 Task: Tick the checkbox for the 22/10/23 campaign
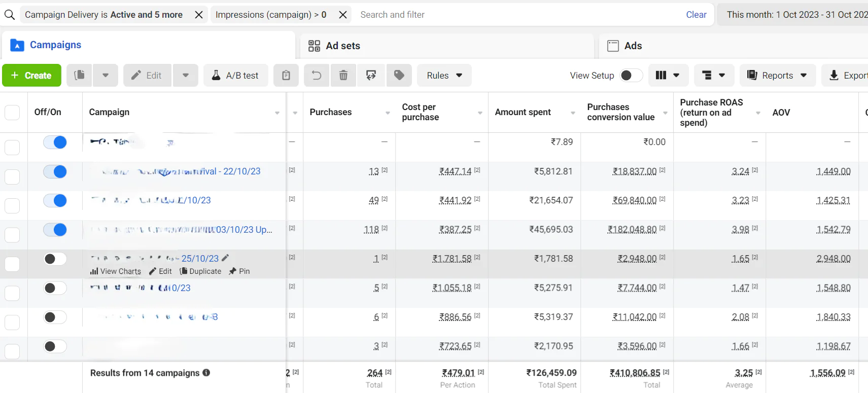coord(12,176)
